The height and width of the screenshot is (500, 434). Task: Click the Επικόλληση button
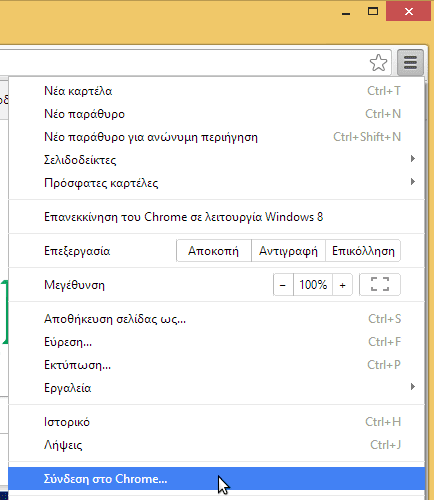(x=363, y=251)
